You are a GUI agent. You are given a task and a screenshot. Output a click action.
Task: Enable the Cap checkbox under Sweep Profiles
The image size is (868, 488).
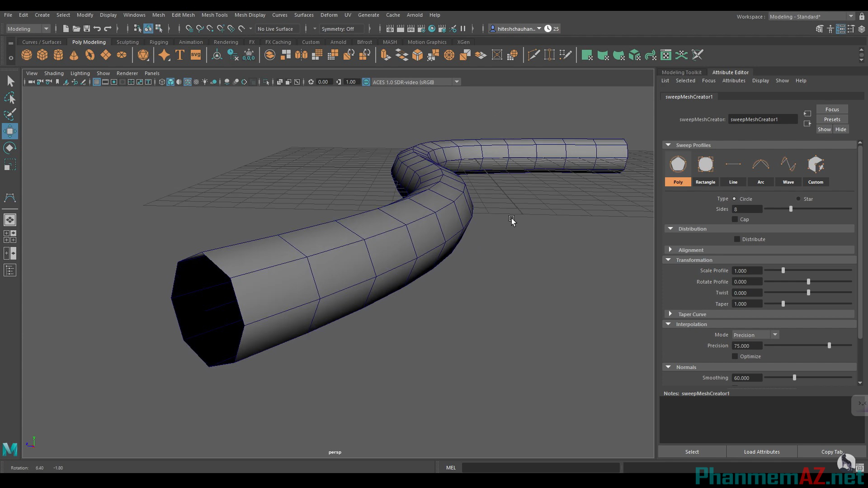(736, 219)
